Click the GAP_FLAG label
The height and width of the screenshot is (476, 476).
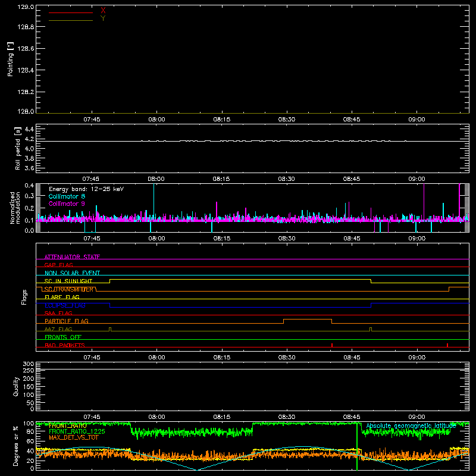[58, 265]
